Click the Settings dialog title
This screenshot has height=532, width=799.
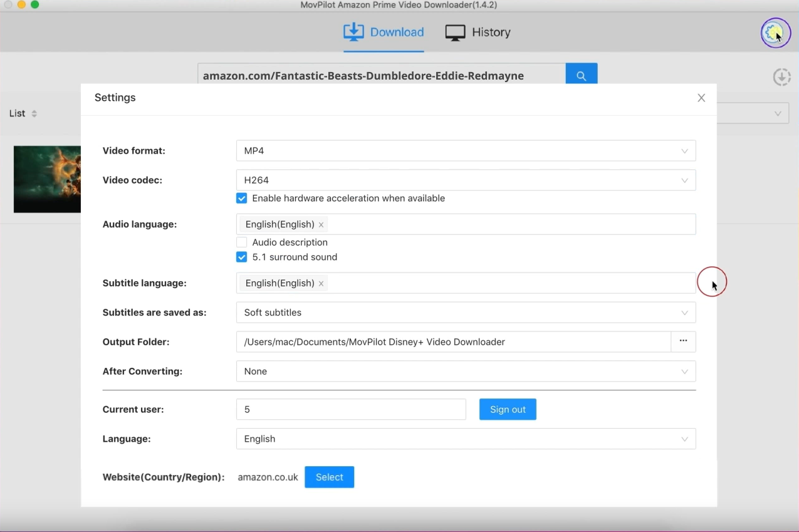click(115, 98)
